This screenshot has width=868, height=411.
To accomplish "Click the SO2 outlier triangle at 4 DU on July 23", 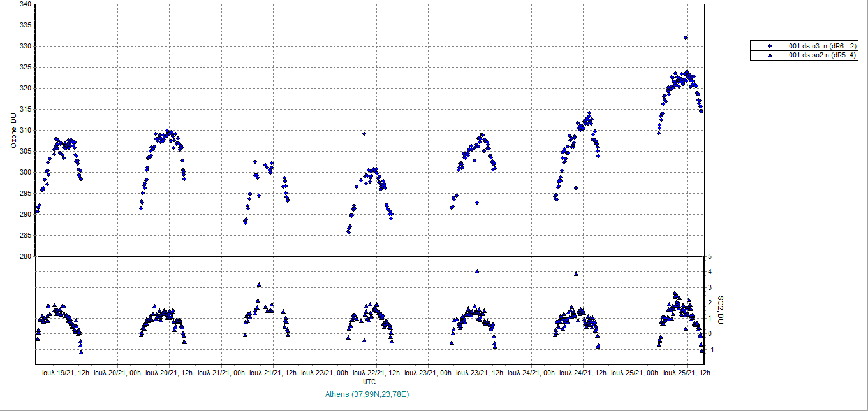I will (x=477, y=271).
